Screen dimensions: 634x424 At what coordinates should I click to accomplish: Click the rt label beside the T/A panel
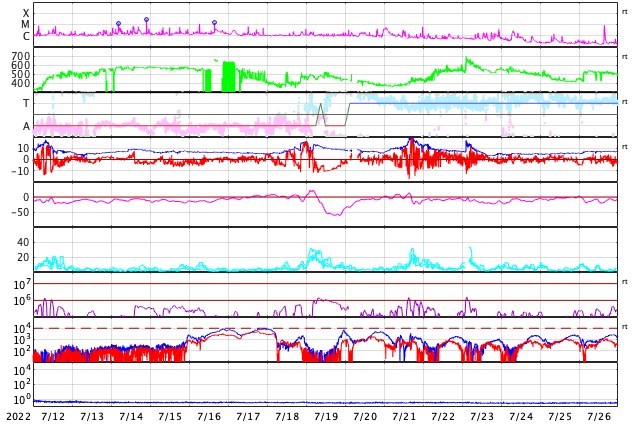tap(625, 101)
